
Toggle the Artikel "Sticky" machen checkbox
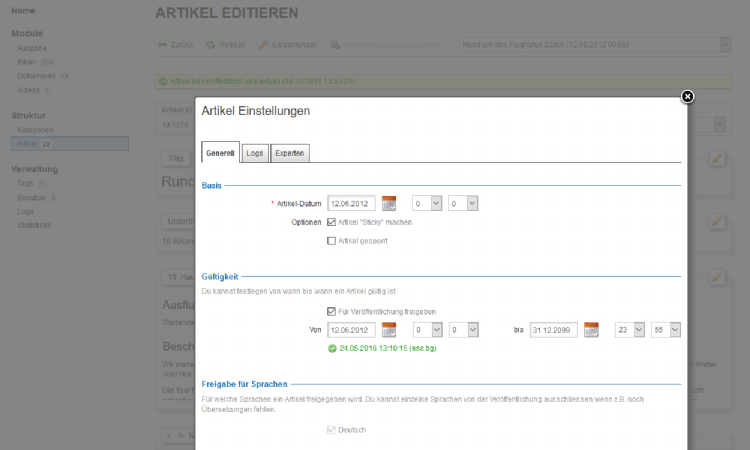[x=332, y=222]
